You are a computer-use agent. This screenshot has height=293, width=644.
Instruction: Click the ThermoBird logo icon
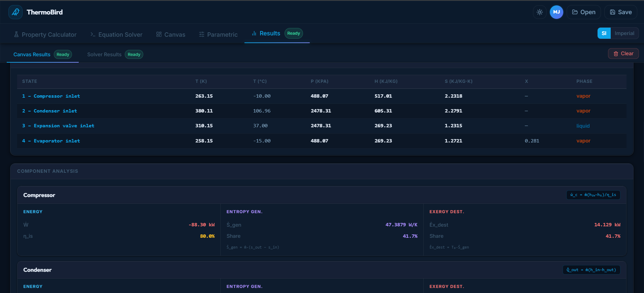point(15,12)
